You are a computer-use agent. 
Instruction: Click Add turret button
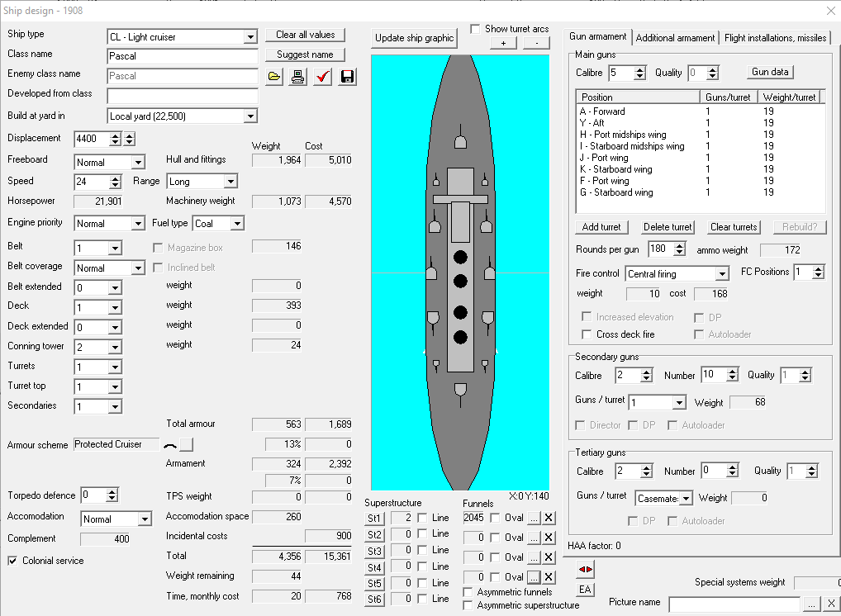coord(601,227)
